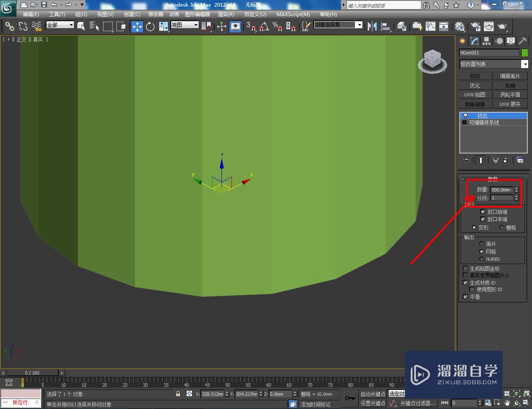Image resolution: width=532 pixels, height=409 pixels.
Task: Click the UVW 贴图 modifier button
Action: click(x=475, y=95)
